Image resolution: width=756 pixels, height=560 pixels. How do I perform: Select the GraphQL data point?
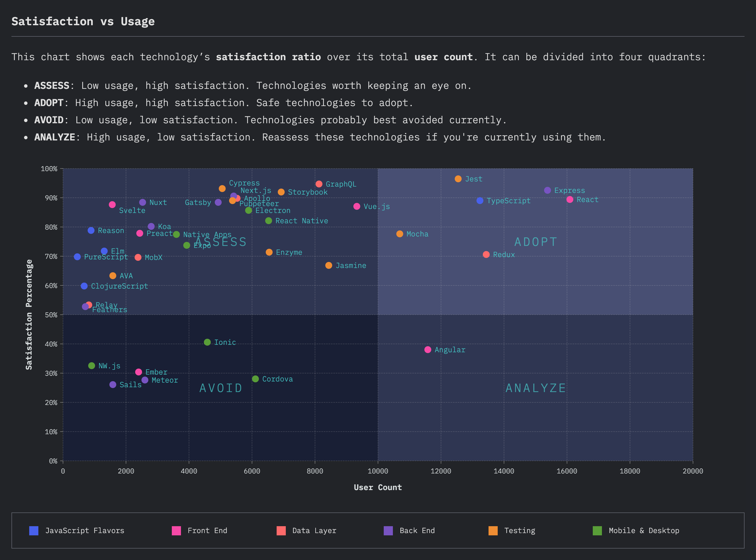pos(319,184)
